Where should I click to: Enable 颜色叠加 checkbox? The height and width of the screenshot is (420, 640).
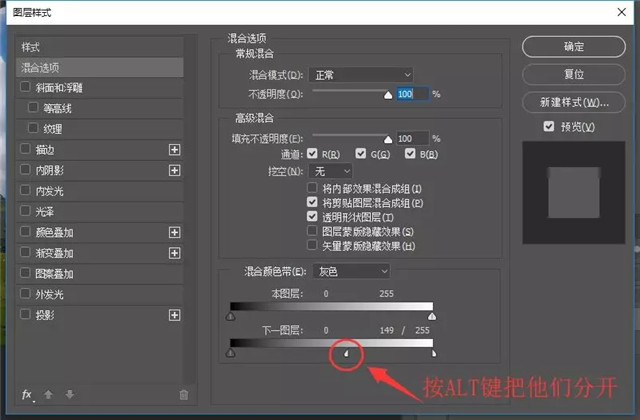tap(25, 231)
